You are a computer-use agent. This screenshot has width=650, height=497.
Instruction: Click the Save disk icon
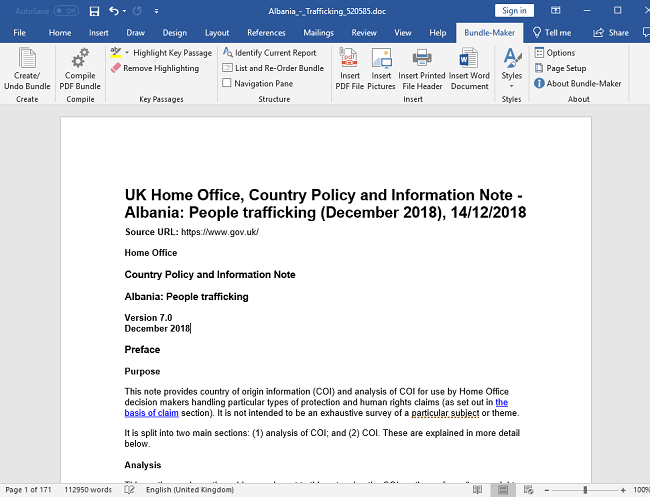(x=95, y=11)
